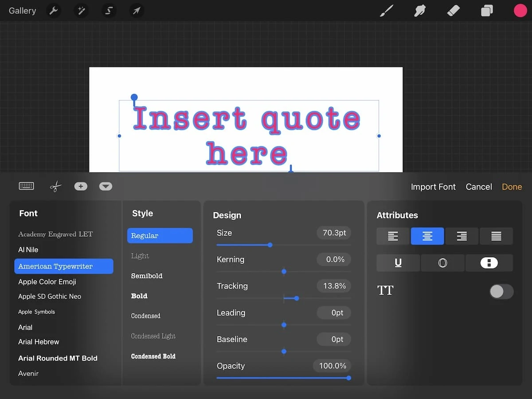Click the top text selection handle
Screen dimensions: 532x399
pos(134,97)
